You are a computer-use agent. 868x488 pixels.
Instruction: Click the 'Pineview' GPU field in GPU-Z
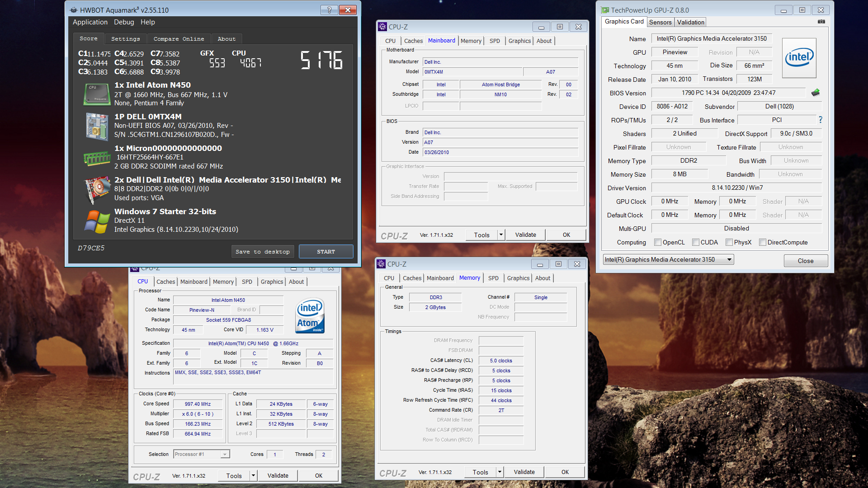tap(675, 52)
